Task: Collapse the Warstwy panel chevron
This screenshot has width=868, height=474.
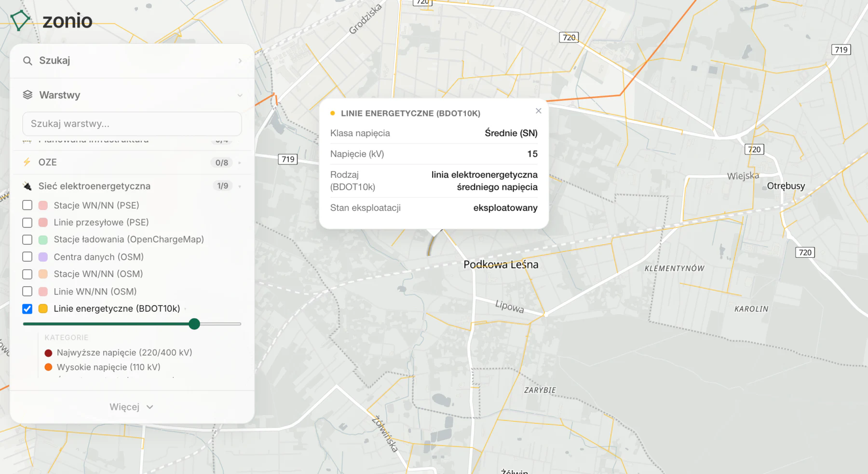Action: point(240,95)
